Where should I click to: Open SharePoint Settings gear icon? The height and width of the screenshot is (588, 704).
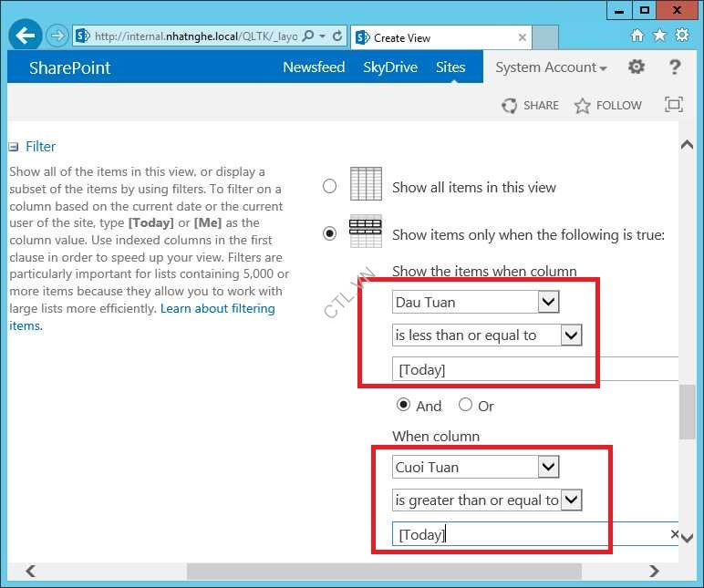click(x=637, y=67)
